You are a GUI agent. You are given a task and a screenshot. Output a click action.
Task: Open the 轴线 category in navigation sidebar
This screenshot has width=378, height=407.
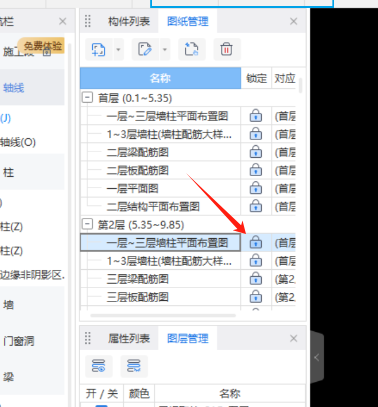[32, 88]
